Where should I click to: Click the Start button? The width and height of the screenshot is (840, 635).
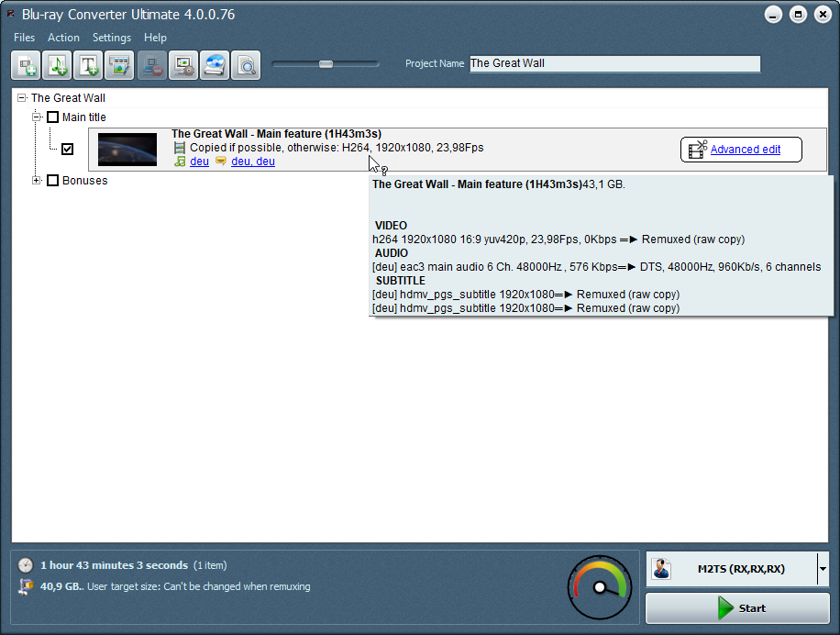(x=737, y=608)
